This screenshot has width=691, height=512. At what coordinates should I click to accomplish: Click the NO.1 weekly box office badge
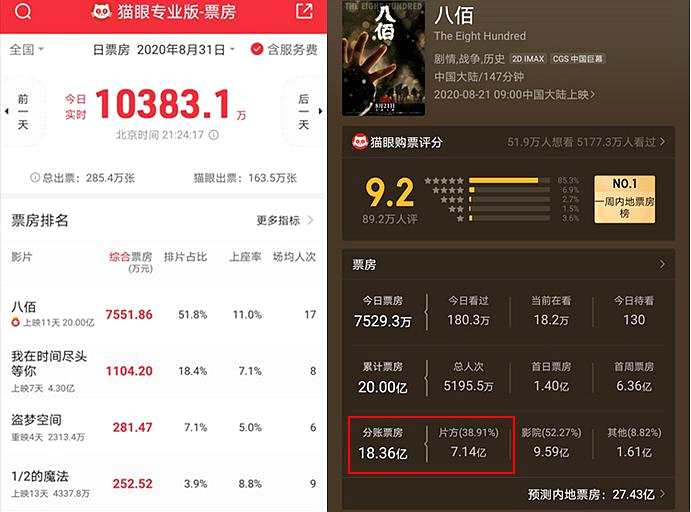pos(624,199)
